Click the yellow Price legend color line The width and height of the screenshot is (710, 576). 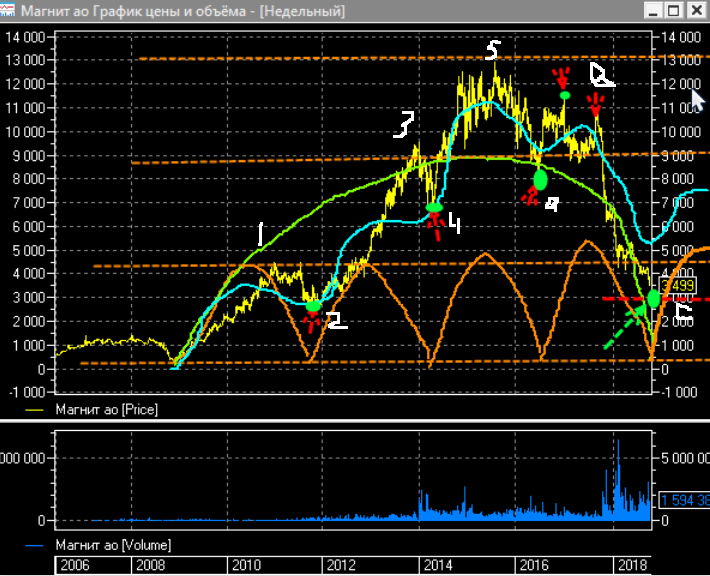pos(35,410)
